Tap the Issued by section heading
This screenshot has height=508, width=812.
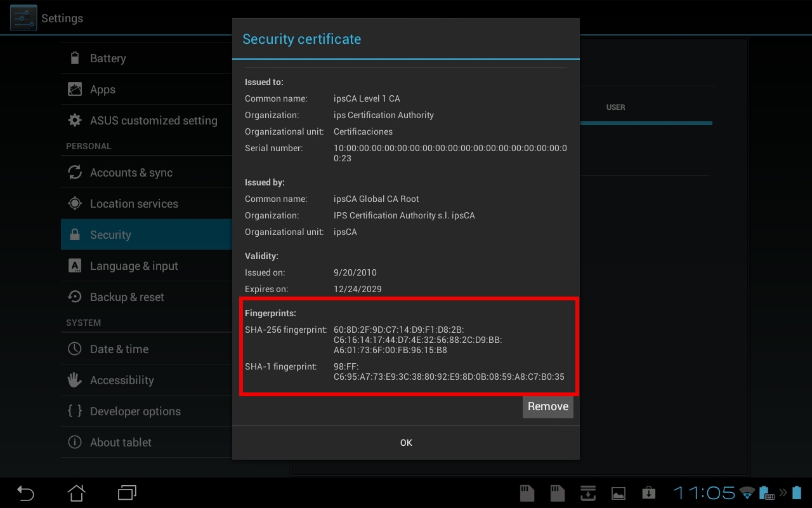tap(265, 182)
